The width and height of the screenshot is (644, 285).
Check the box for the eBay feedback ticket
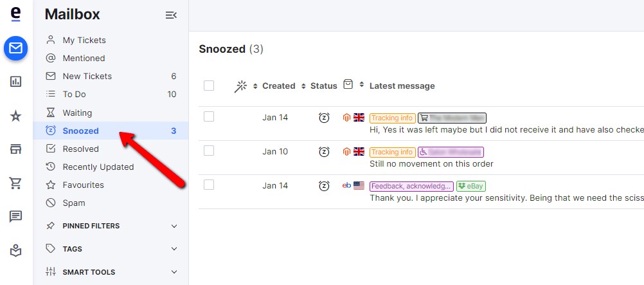click(209, 185)
